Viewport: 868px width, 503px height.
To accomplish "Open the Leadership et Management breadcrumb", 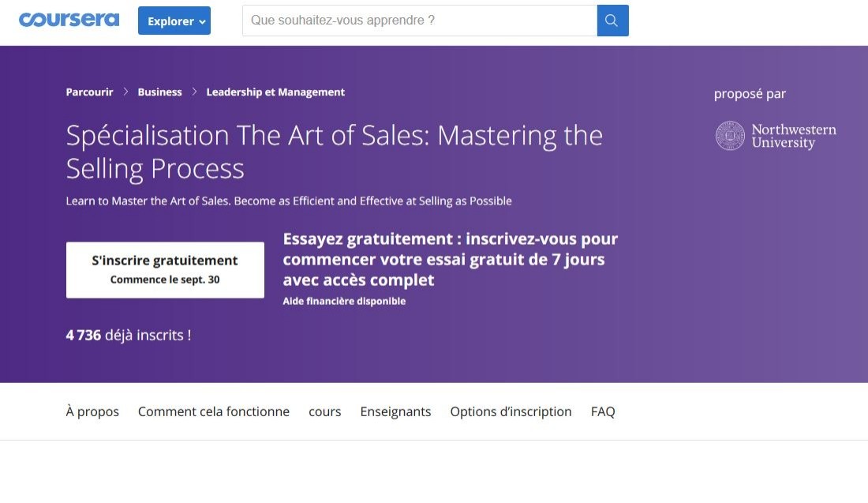I will click(x=275, y=92).
